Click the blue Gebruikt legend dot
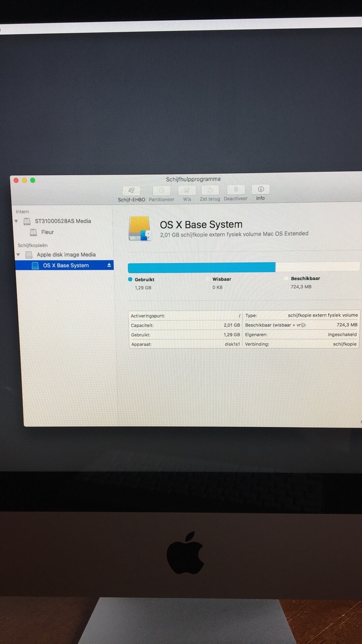This screenshot has width=362, height=644. (130, 279)
